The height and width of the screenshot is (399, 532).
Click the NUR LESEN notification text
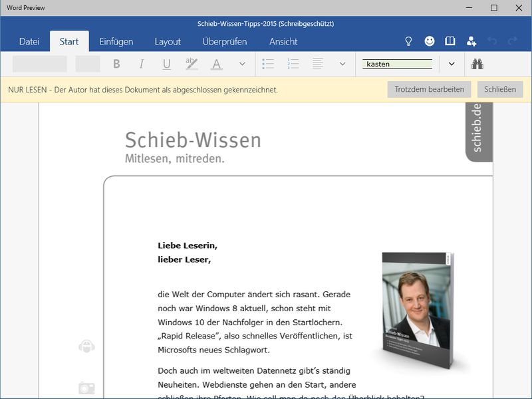point(143,90)
